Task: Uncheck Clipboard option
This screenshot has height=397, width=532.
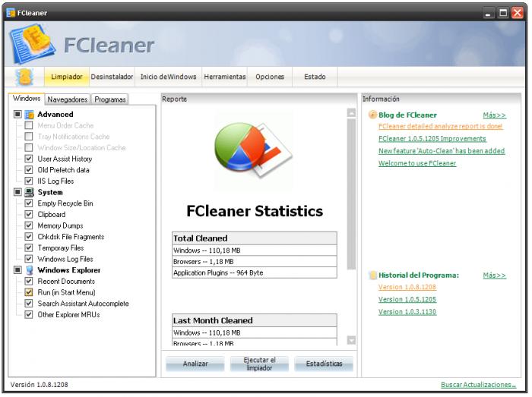Action: pos(29,214)
